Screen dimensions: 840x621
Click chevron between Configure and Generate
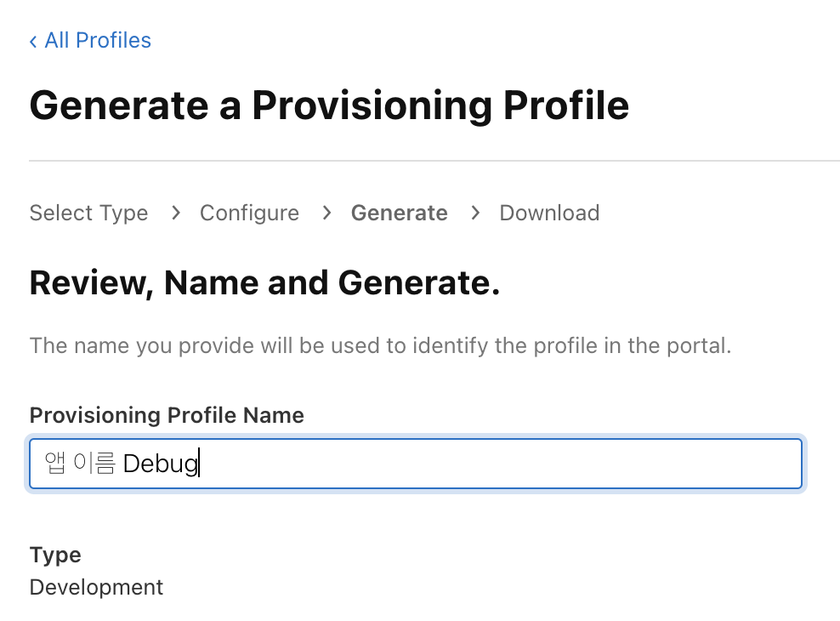(326, 213)
